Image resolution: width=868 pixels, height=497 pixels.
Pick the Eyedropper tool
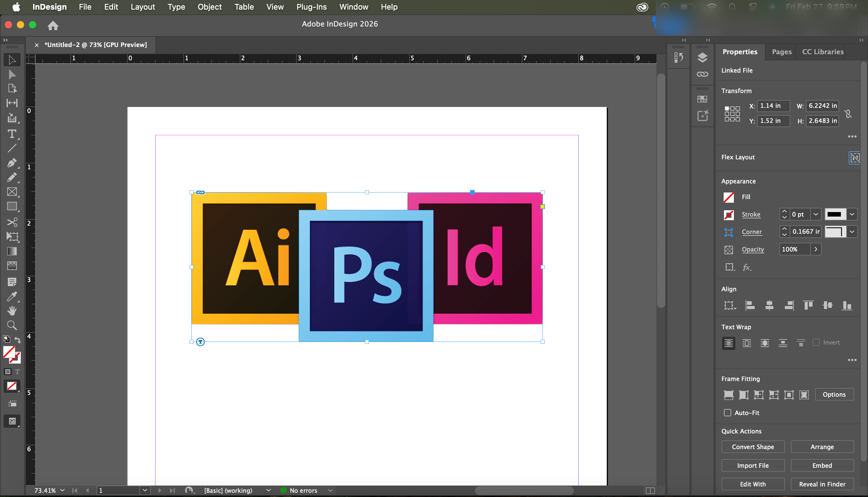pyautogui.click(x=12, y=296)
